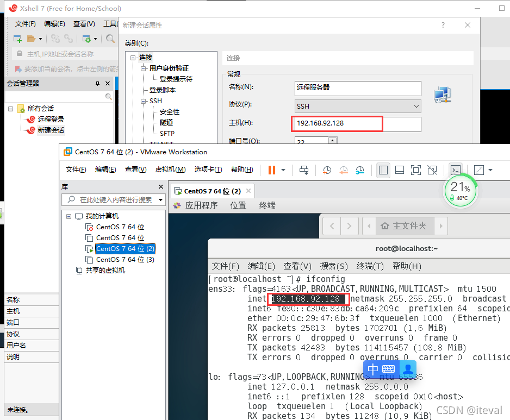The image size is (510, 420).
Task: Select CentOS 7 64 位 (3) VM
Action: coord(125,260)
